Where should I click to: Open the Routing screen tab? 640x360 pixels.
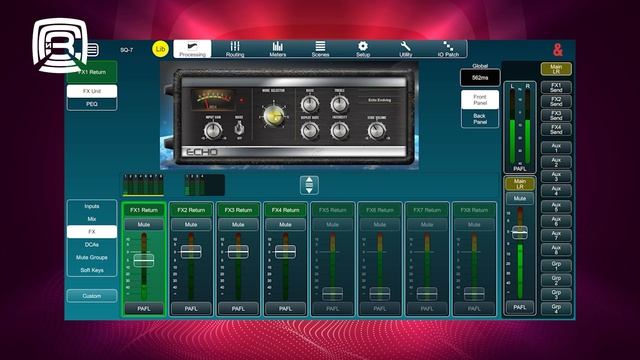235,49
